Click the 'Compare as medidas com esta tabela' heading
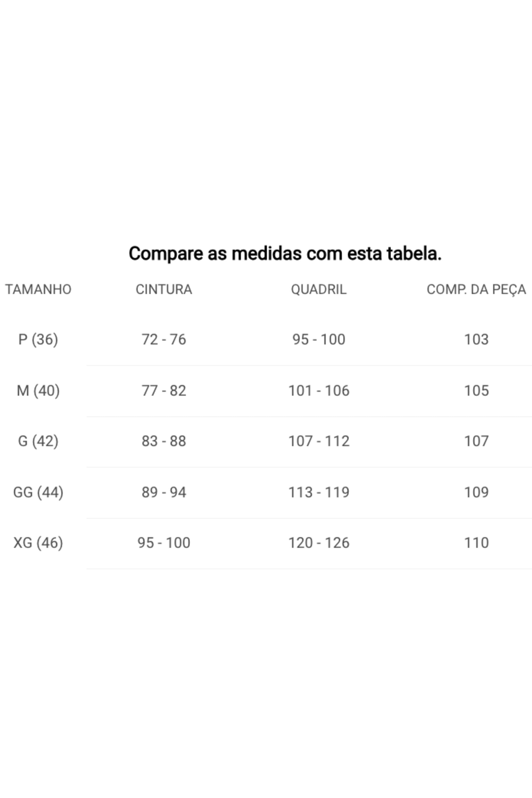 point(285,254)
